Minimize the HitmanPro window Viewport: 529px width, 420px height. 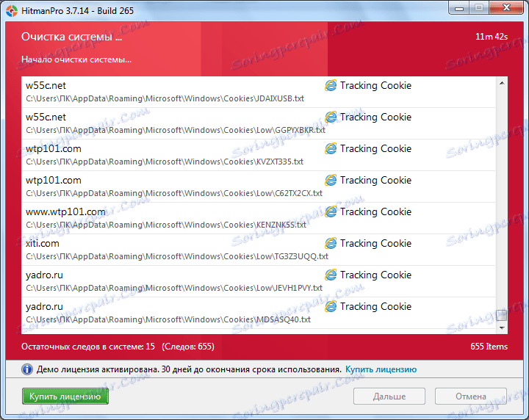tap(458, 8)
